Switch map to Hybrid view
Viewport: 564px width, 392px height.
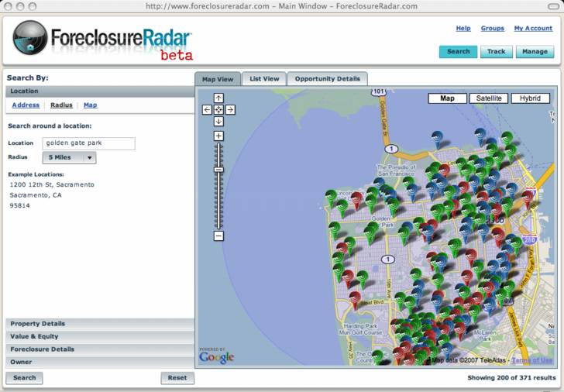[x=530, y=98]
